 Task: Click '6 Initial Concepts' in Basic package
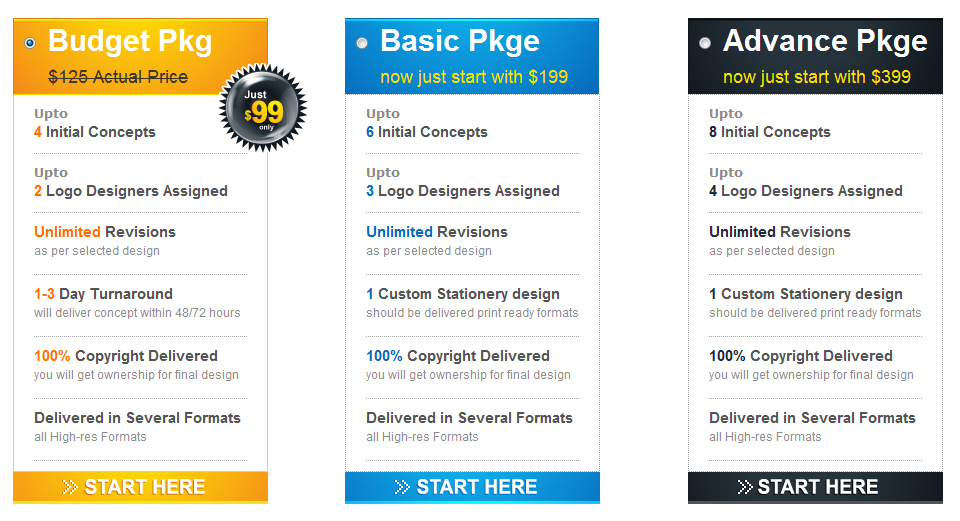(427, 132)
